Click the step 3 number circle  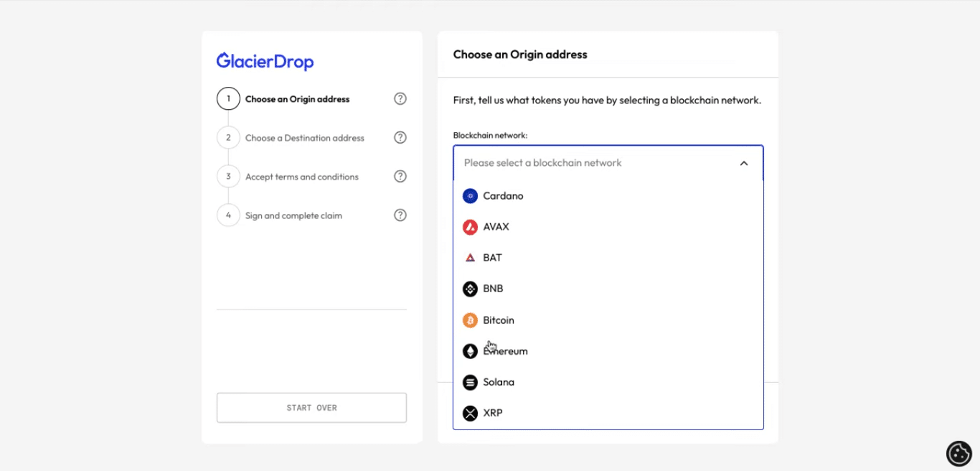click(228, 177)
